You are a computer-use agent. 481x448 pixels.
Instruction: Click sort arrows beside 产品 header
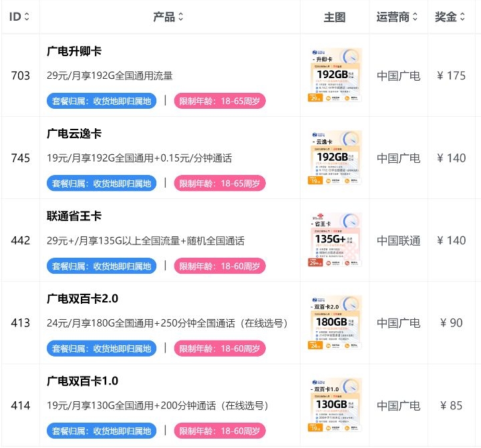(180, 17)
